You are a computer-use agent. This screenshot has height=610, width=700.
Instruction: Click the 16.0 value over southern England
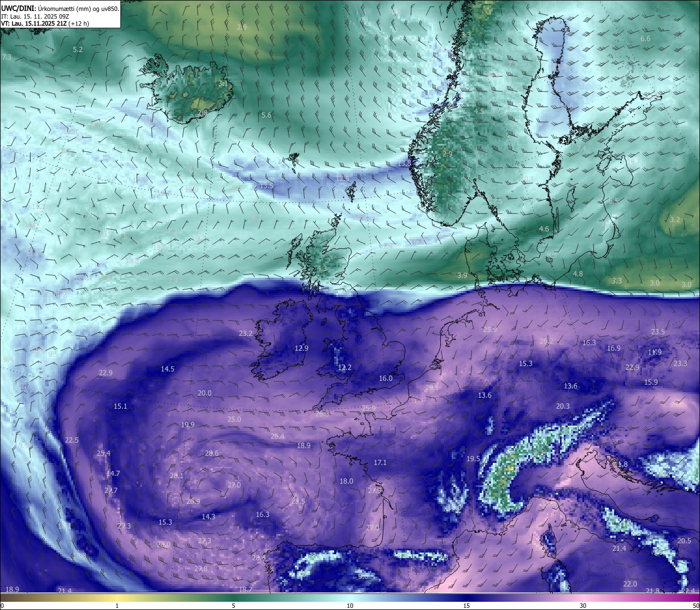point(386,379)
